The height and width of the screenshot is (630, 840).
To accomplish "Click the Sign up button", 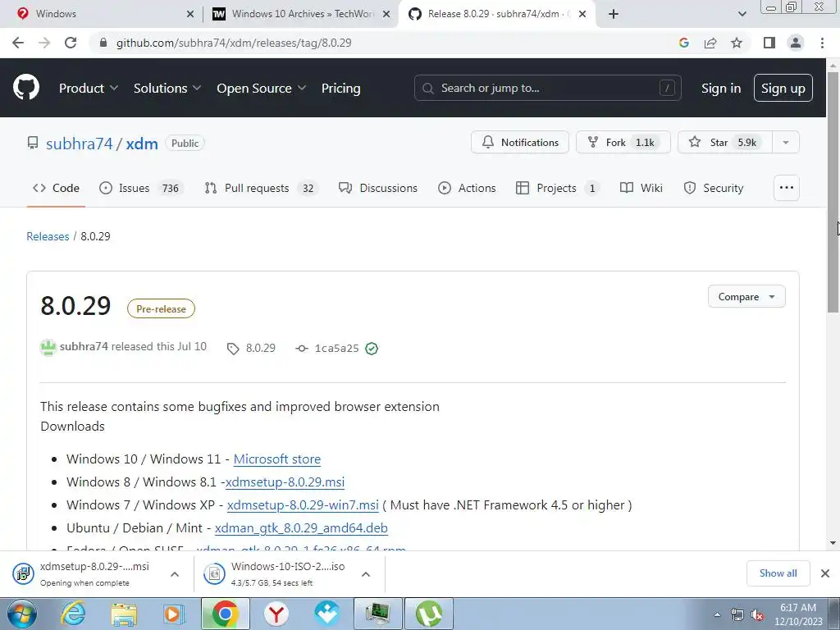I will (x=783, y=89).
